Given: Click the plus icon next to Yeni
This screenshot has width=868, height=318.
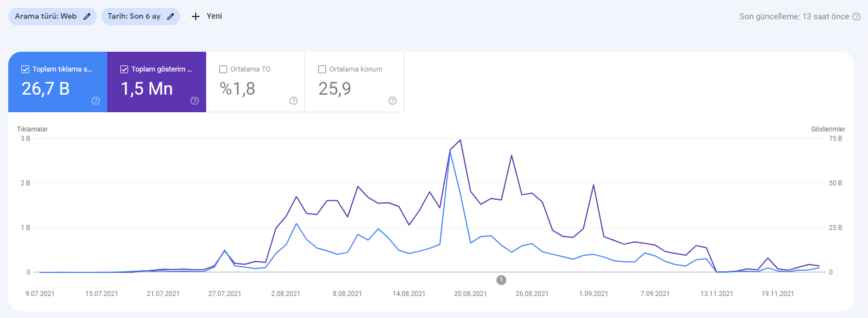Looking at the screenshot, I should tap(196, 17).
